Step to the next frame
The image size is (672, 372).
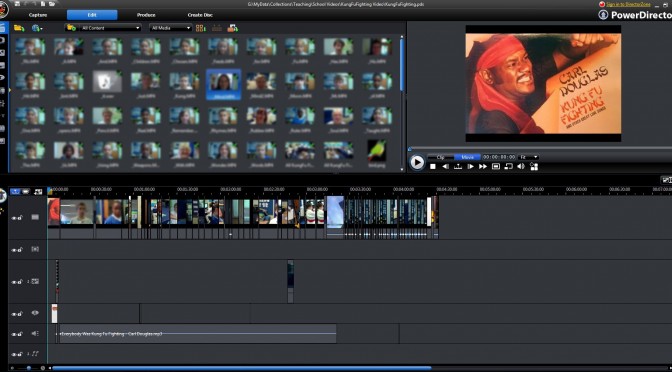point(471,166)
